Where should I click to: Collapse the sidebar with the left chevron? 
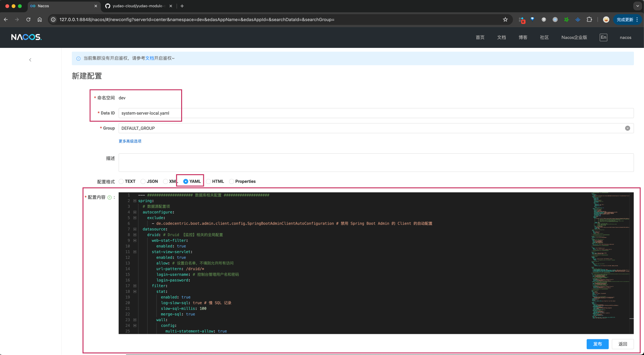pos(30,60)
